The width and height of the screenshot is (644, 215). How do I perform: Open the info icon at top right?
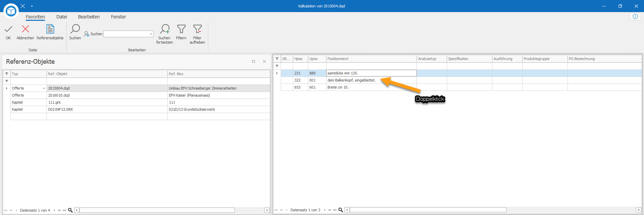click(x=635, y=16)
